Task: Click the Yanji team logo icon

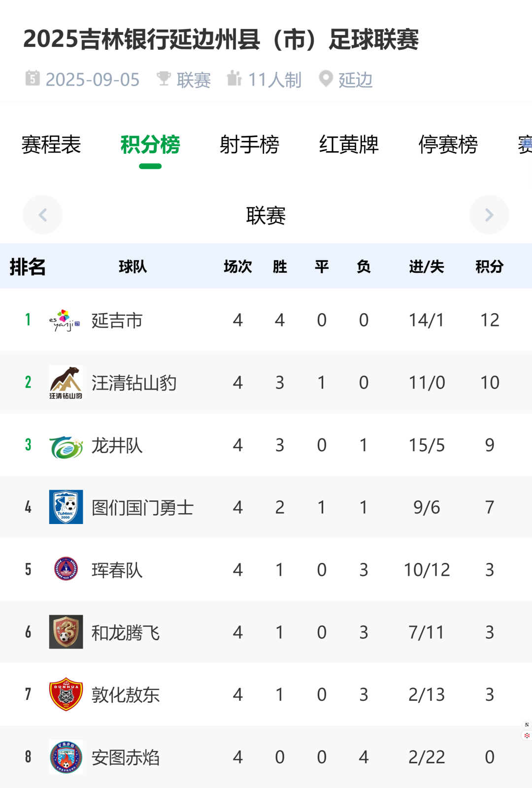Action: tap(65, 320)
